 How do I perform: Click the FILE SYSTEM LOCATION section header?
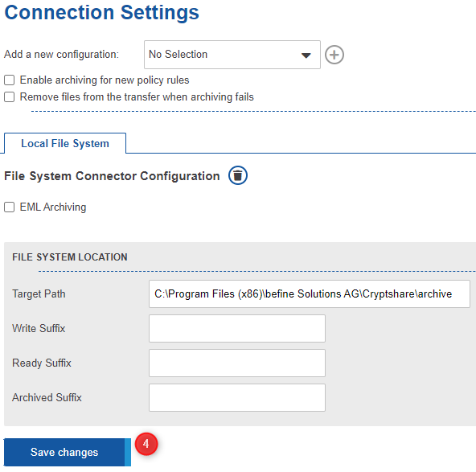[70, 257]
